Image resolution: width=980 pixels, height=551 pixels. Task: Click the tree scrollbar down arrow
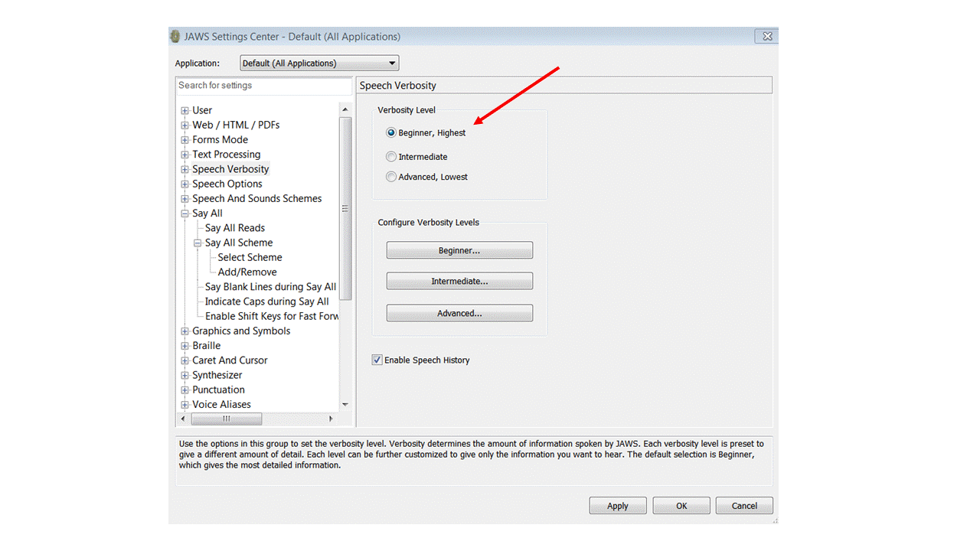345,405
